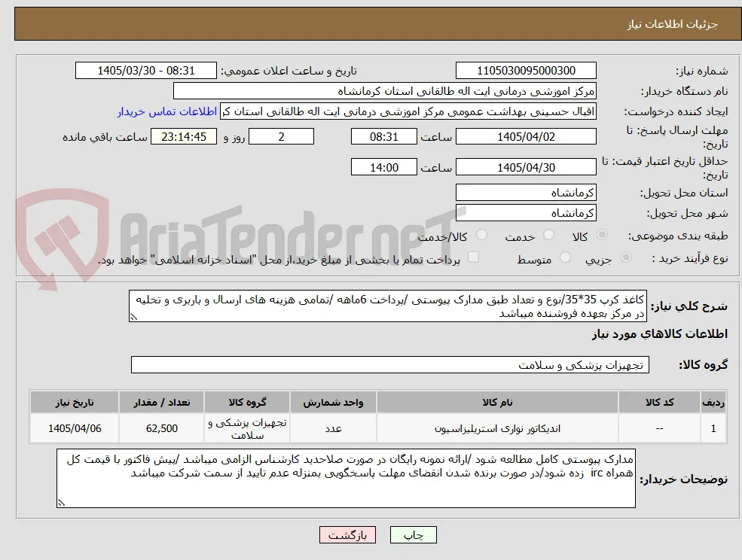Select the خدمت radio button

548,235
